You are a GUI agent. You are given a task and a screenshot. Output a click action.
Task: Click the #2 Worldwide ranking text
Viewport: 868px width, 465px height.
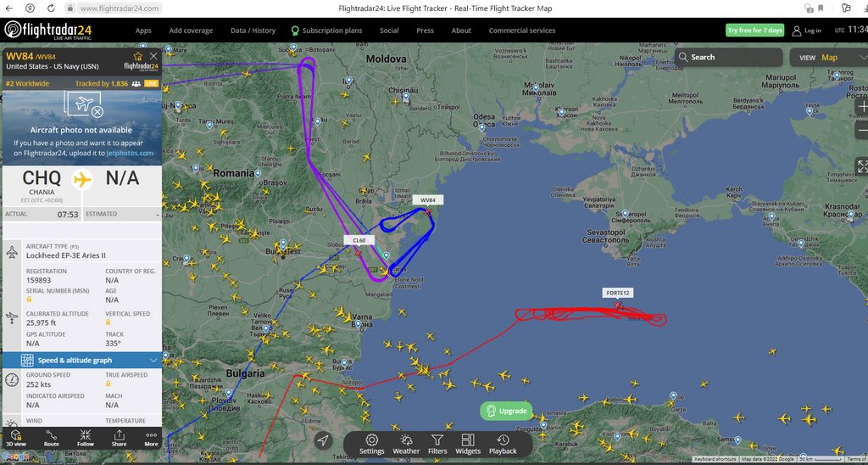click(x=27, y=84)
